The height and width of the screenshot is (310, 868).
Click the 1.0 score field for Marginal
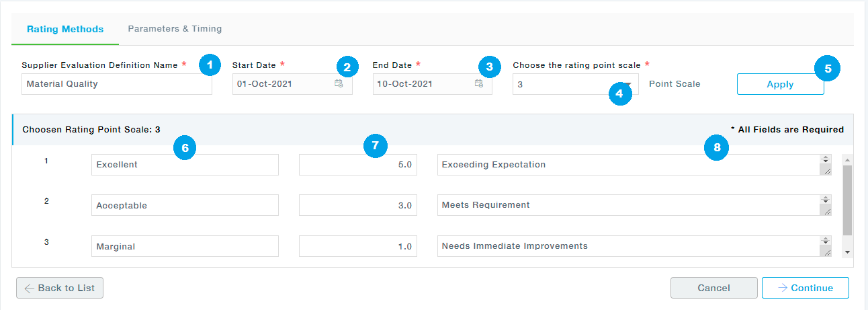click(357, 246)
